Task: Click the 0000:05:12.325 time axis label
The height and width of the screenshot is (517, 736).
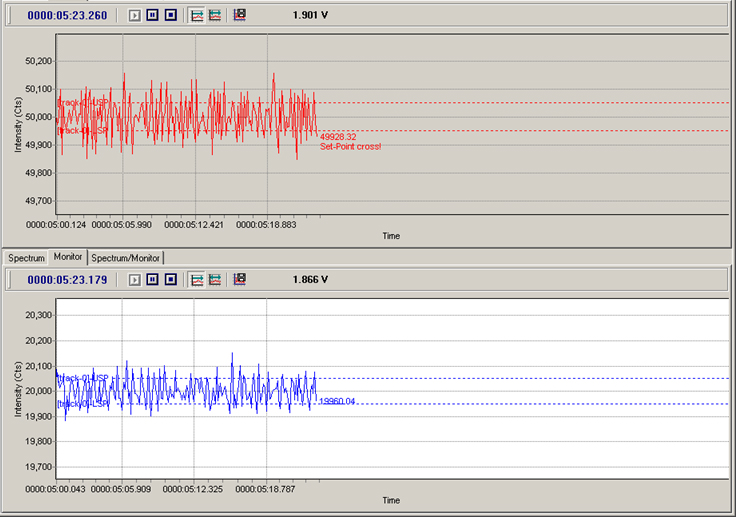Action: 193,489
